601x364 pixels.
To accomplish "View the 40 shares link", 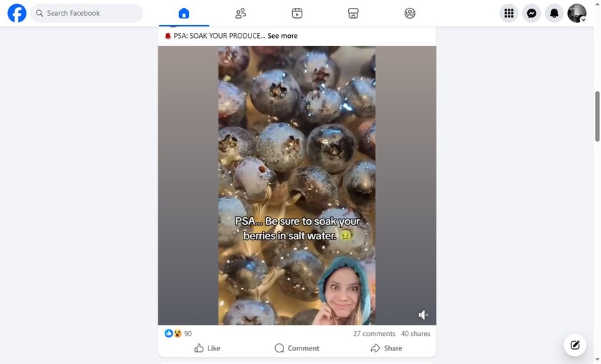I will pos(415,334).
